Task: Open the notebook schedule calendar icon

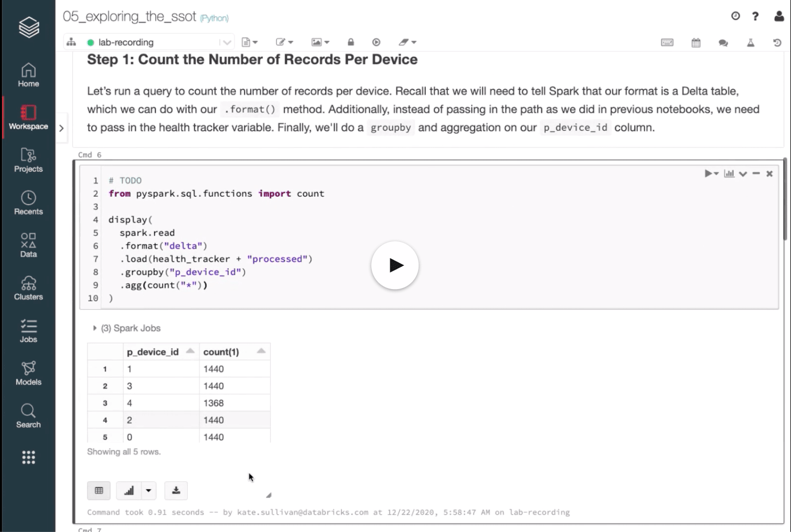Action: (696, 42)
